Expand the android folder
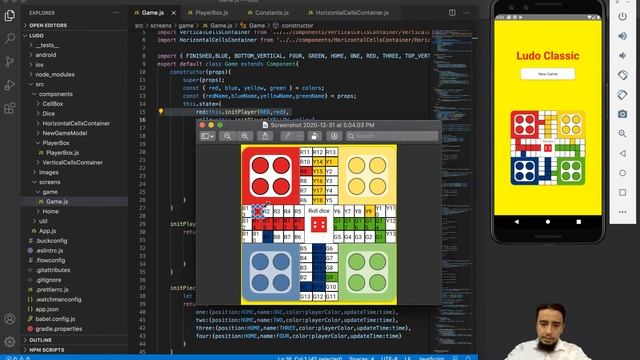This screenshot has width=640, height=360. click(45, 55)
